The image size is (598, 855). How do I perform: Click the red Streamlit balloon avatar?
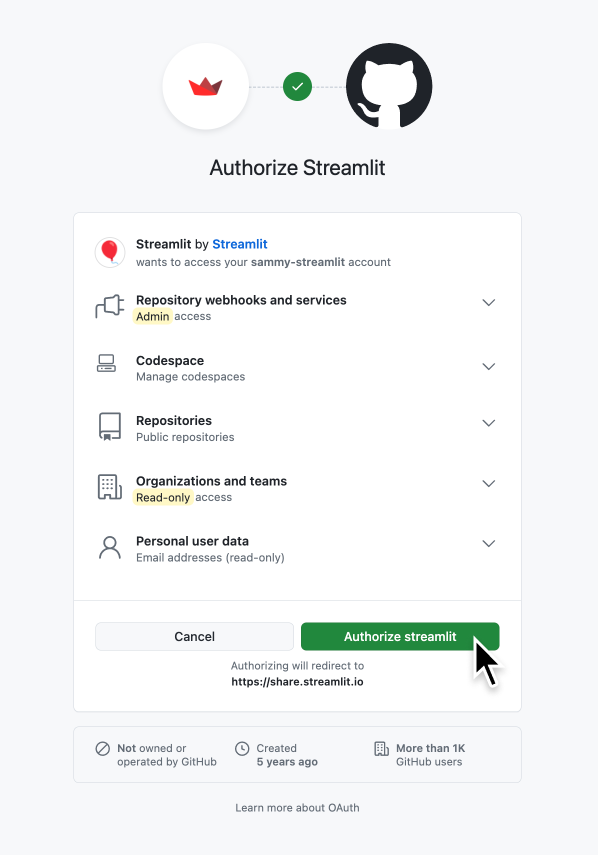pyautogui.click(x=110, y=252)
